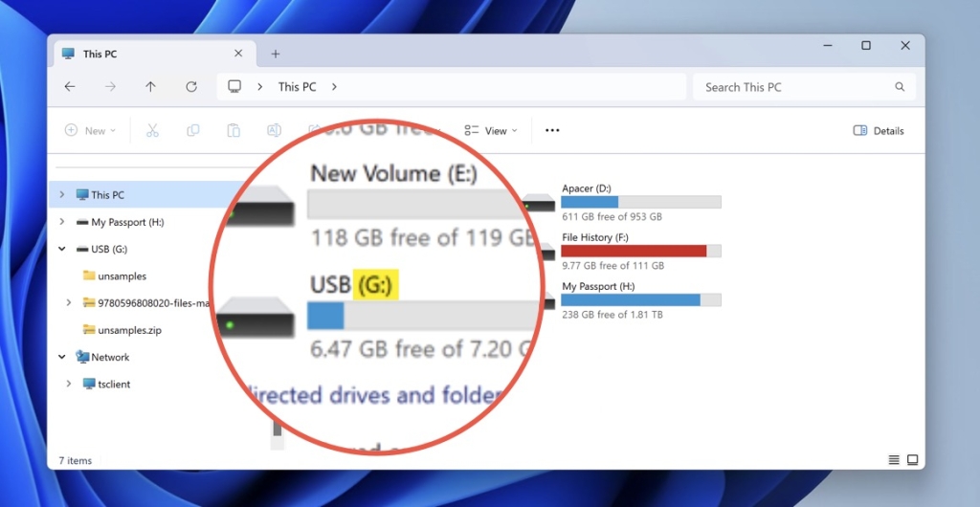Click the Search This PC field
This screenshot has width=980, height=507.
click(804, 87)
